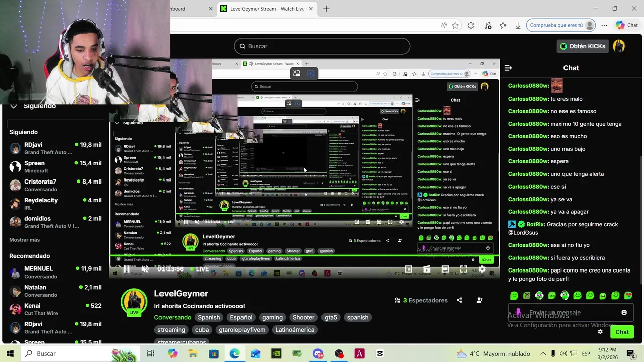Image resolution: width=644 pixels, height=362 pixels.
Task: Insert the angry square emote in the quick row
Action: coord(526,296)
